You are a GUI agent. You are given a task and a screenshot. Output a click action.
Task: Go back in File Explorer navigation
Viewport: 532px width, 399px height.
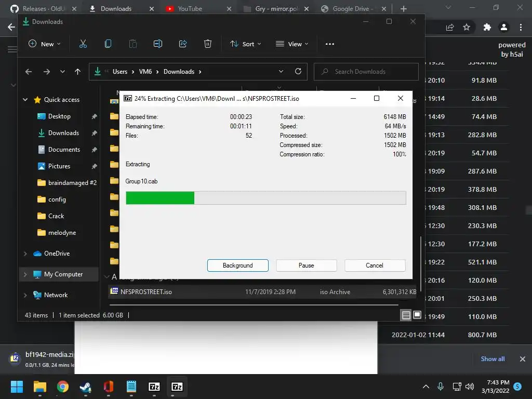(29, 72)
